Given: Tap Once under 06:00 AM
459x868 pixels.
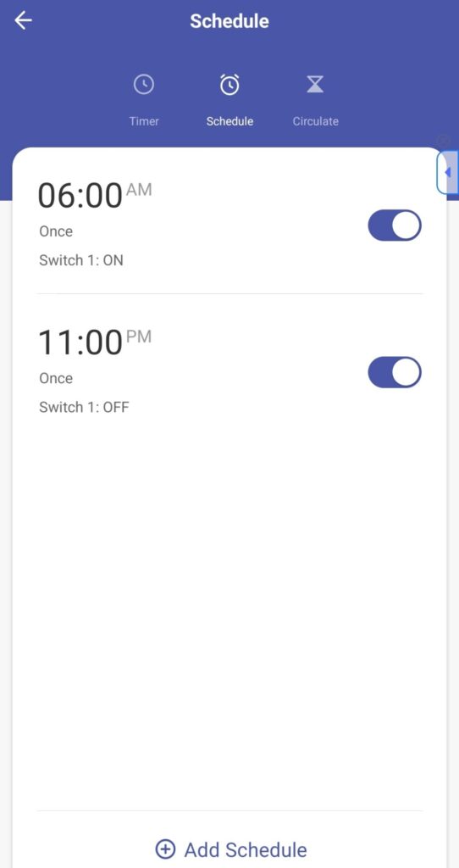Looking at the screenshot, I should coord(56,231).
